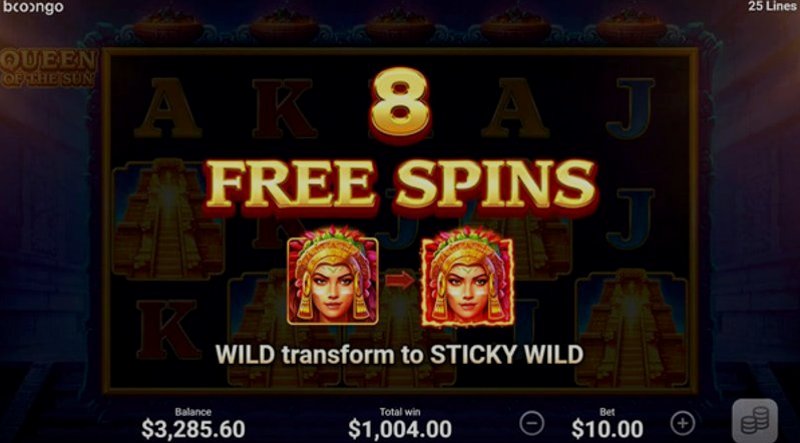Screen dimensions: 800x443
Task: Click the $1,004.00 total win amount
Action: click(x=400, y=429)
